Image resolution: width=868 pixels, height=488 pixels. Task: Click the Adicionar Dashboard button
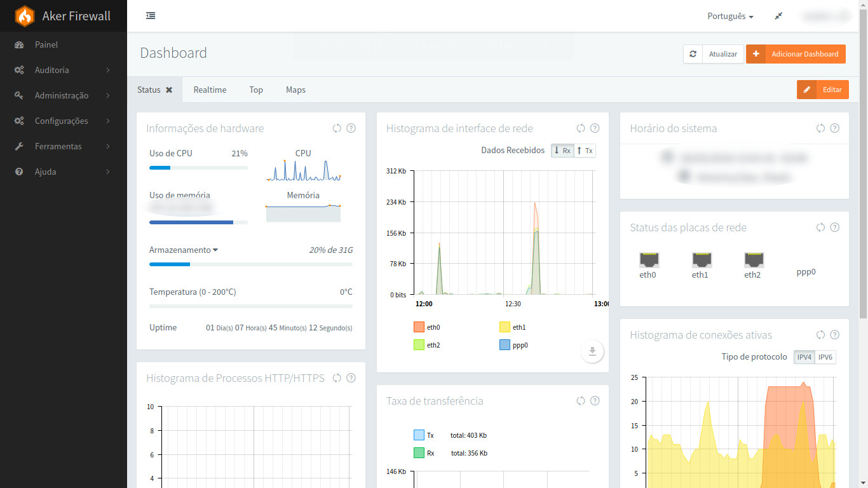[796, 54]
